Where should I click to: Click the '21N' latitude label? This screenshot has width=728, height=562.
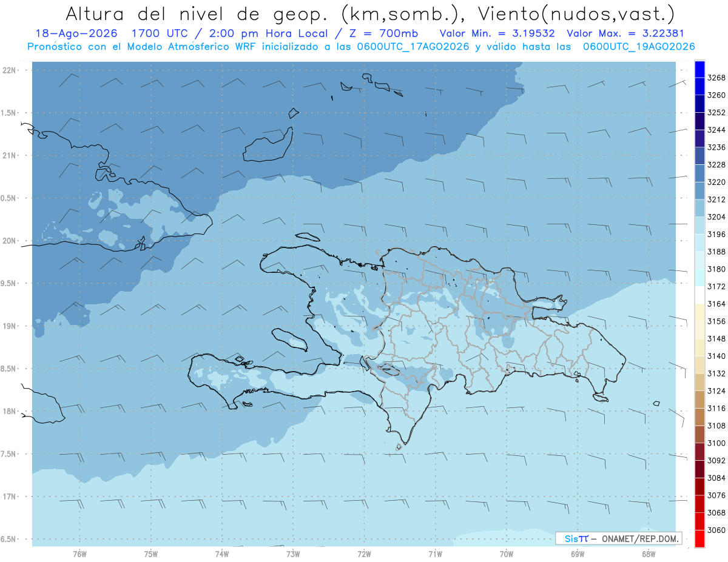point(10,155)
